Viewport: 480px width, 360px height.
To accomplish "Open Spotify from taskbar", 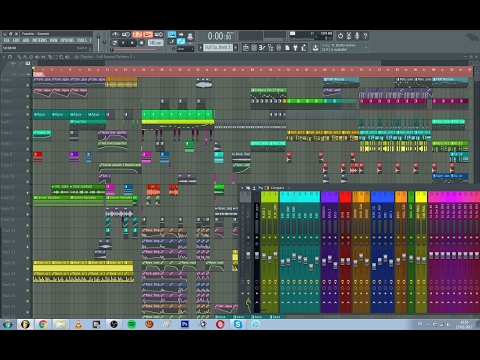I will pos(132,324).
